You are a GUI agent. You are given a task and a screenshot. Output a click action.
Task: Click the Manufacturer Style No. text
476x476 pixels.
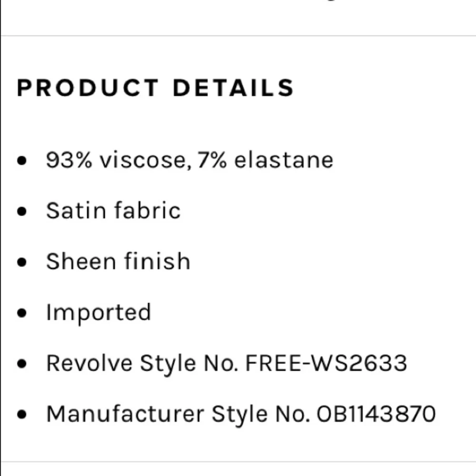178,414
